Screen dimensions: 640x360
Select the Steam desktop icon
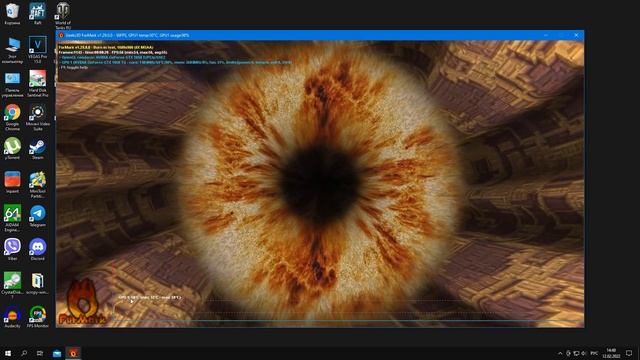point(38,149)
